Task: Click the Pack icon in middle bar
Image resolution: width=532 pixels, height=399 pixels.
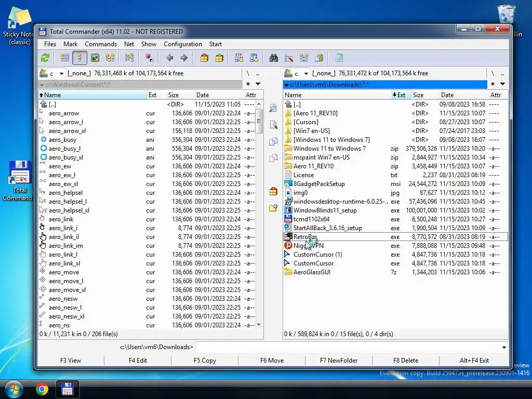Action: click(x=273, y=191)
